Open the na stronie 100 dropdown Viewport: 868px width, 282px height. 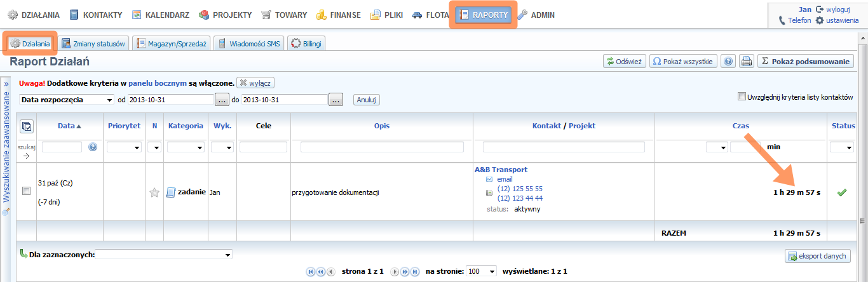[481, 271]
